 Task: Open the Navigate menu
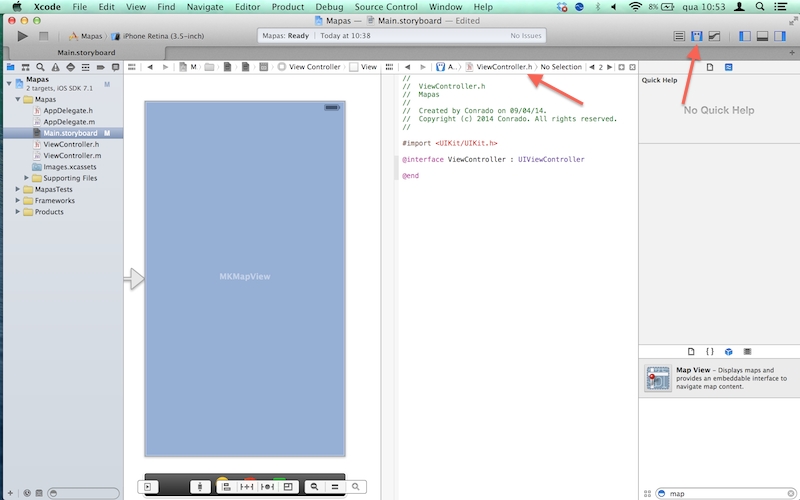[205, 7]
